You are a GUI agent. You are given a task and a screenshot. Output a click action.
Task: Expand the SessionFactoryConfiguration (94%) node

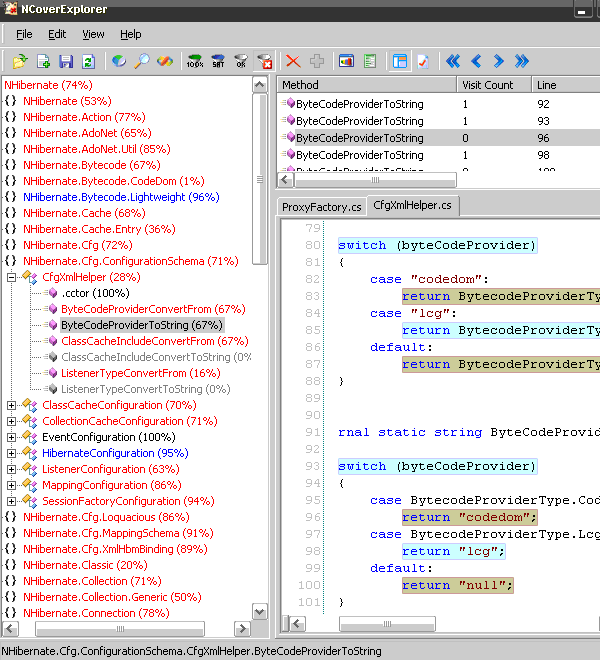(11, 501)
